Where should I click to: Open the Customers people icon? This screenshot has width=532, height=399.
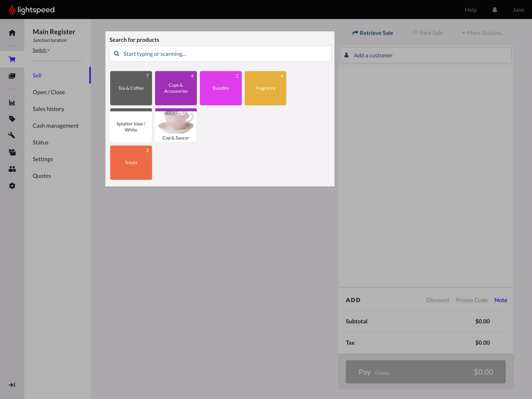click(12, 169)
